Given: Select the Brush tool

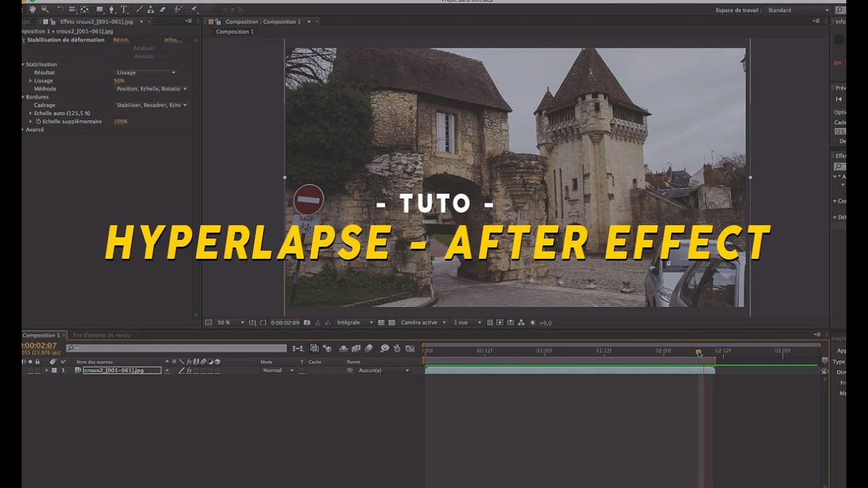Looking at the screenshot, I should [x=139, y=9].
